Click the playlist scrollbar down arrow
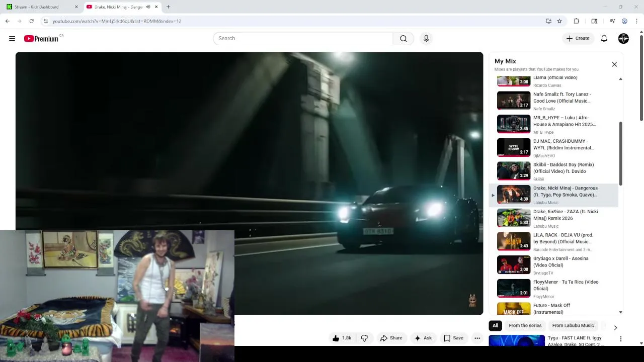 620,312
